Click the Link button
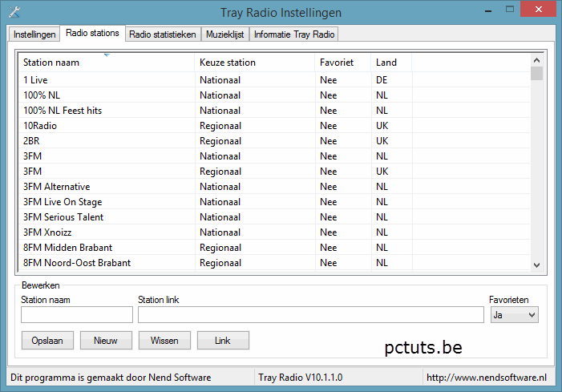This screenshot has height=392, width=562. (223, 341)
